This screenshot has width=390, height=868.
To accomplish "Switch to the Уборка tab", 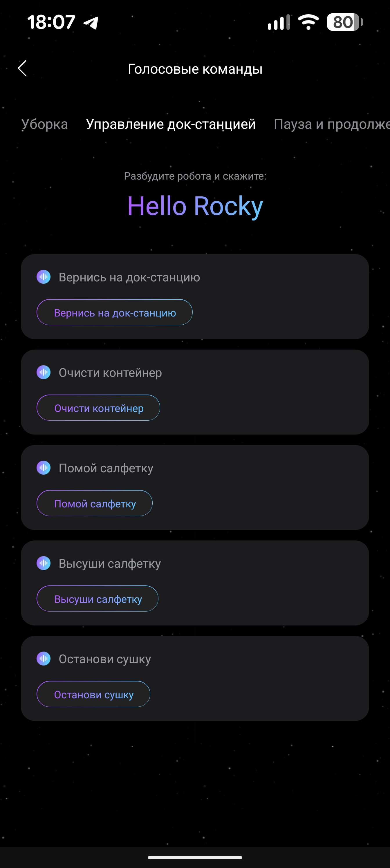I will 45,124.
